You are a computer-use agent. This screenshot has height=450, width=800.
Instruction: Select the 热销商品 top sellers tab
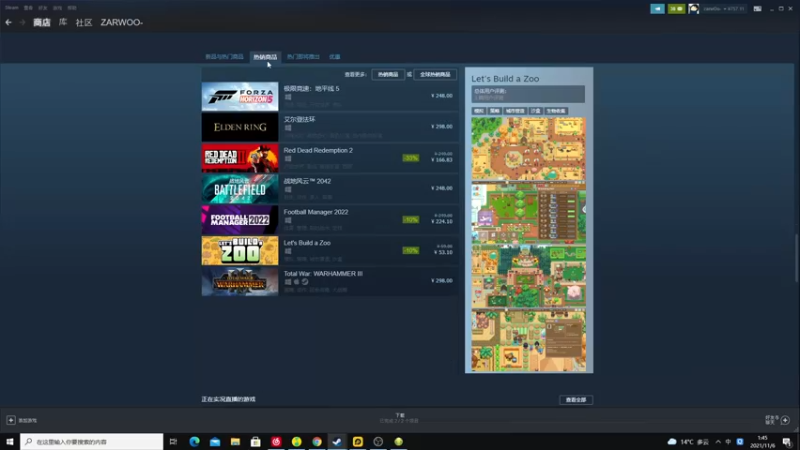coord(265,57)
